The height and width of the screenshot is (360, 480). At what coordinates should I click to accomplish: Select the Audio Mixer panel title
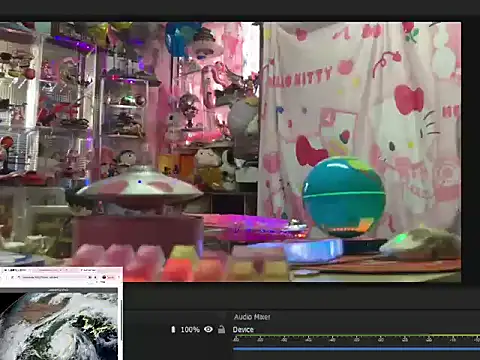point(252,317)
